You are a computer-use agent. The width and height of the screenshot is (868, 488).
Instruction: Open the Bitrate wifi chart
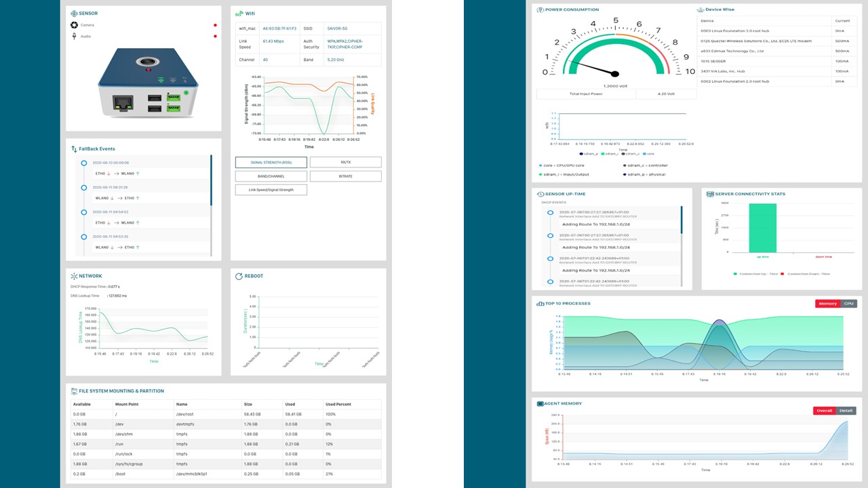(345, 176)
